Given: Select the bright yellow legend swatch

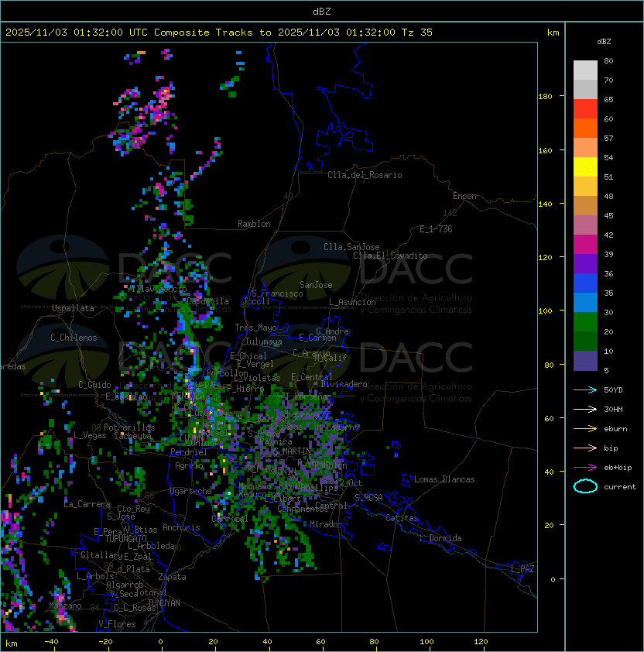Looking at the screenshot, I should point(585,167).
